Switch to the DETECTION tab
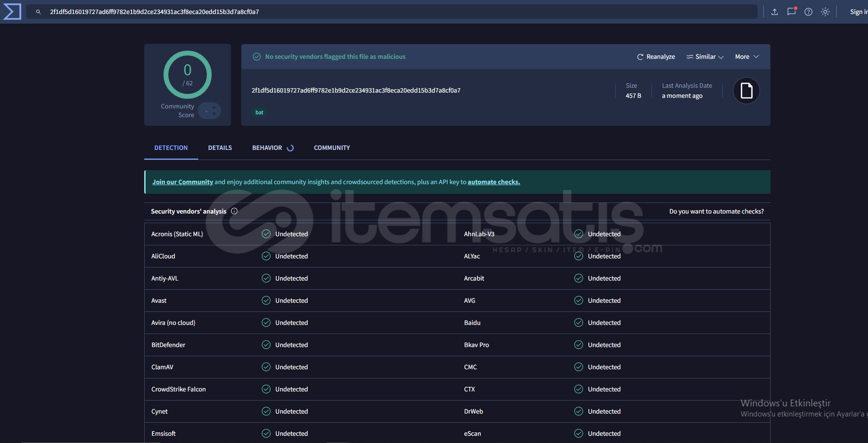The image size is (868, 443). click(171, 148)
